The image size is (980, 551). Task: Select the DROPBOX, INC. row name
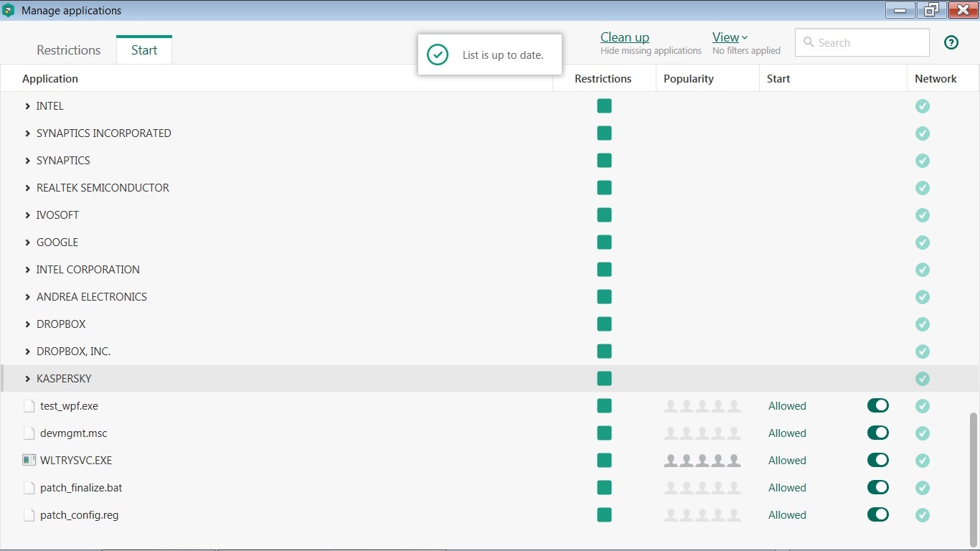73,352
